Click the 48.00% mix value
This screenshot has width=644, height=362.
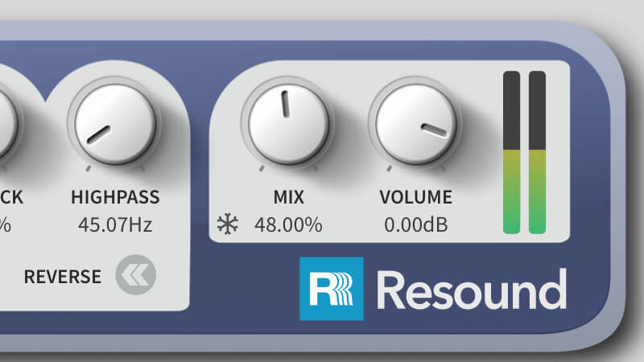[x=288, y=225]
